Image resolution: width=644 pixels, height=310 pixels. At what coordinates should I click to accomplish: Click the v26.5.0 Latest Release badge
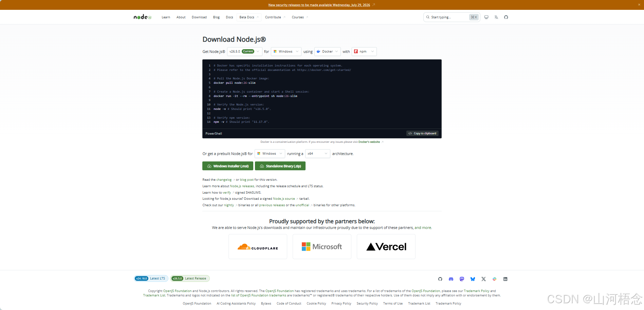coord(190,278)
